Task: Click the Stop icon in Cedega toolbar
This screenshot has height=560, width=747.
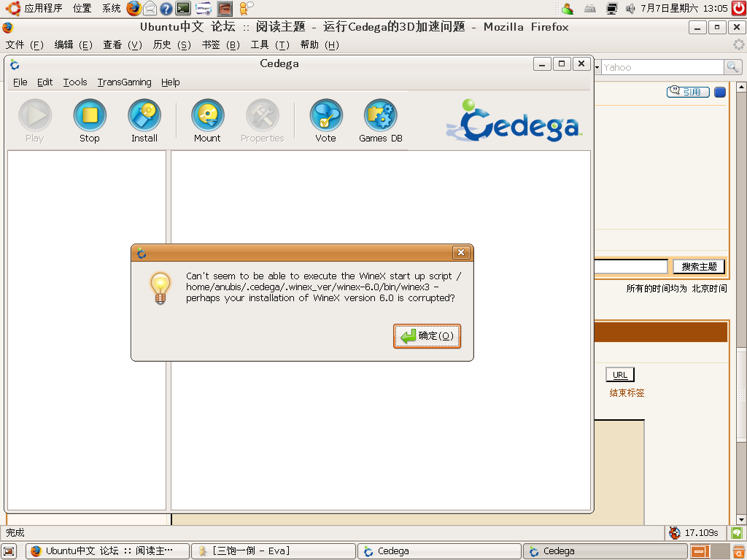Action: [x=90, y=121]
